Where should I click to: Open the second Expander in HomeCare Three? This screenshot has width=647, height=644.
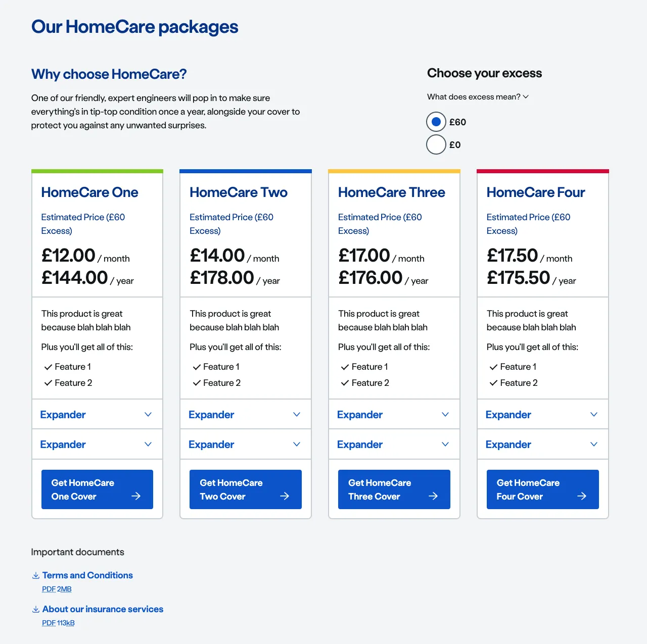point(394,444)
